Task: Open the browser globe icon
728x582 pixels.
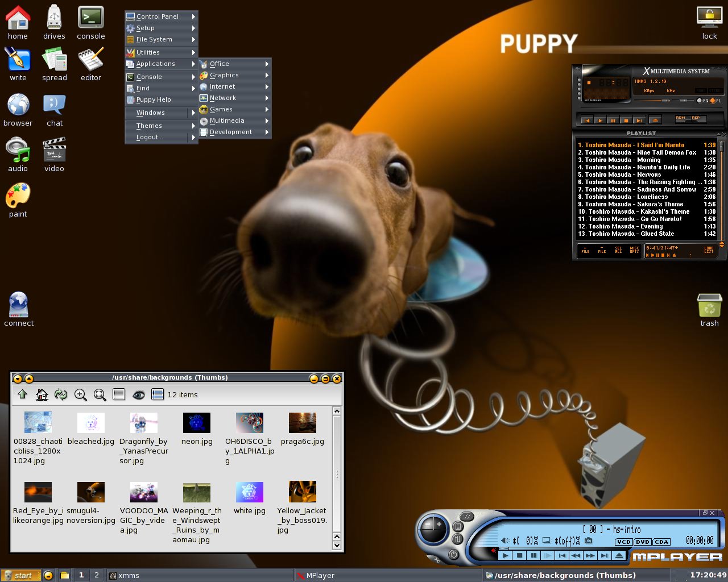Action: 18,110
